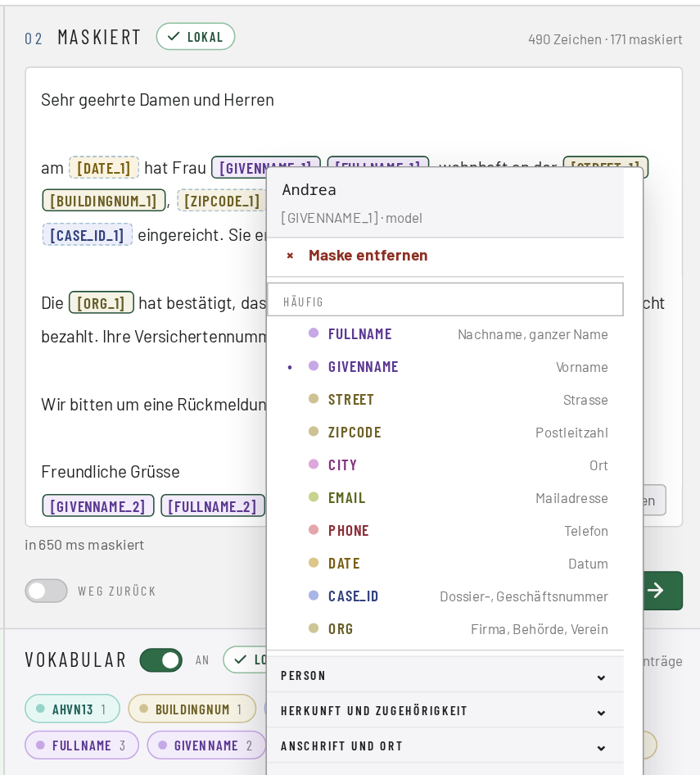The width and height of the screenshot is (700, 775).
Task: Open the [BUILDINGNUM_1] mask token
Action: 104,202
